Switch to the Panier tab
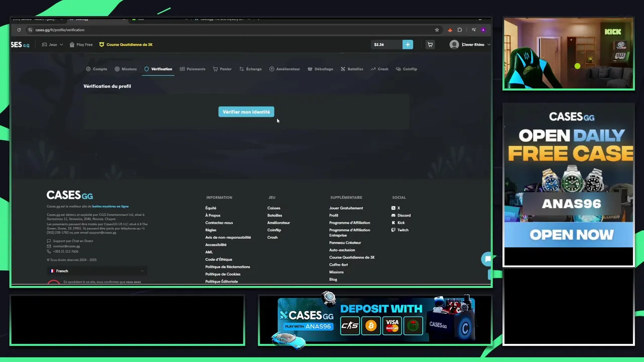 (x=222, y=69)
